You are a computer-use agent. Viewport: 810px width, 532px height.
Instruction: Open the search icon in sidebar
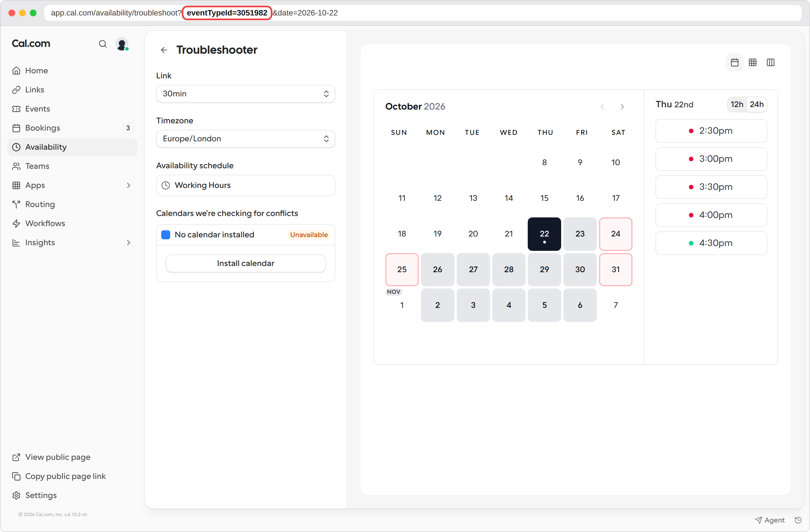[x=103, y=44]
